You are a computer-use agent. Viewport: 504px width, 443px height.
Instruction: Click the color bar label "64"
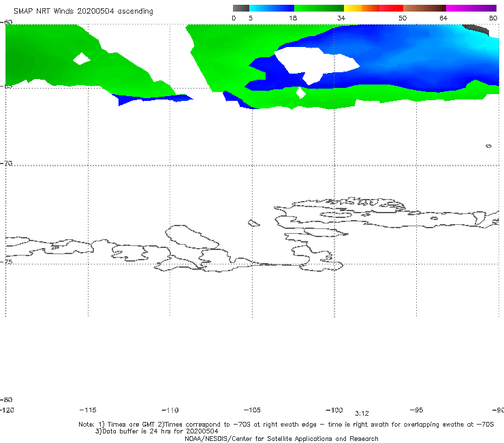click(443, 18)
